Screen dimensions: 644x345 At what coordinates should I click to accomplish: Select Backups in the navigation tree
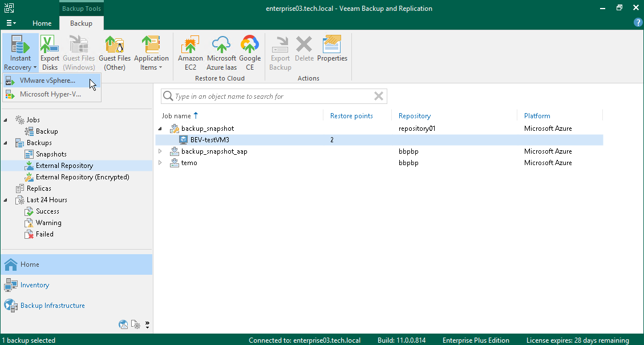tap(39, 143)
